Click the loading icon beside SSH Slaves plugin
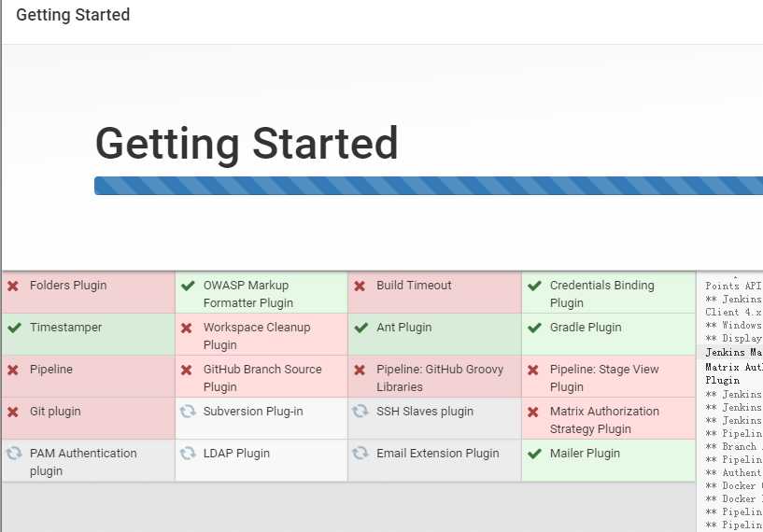The width and height of the screenshot is (763, 532). (x=360, y=412)
